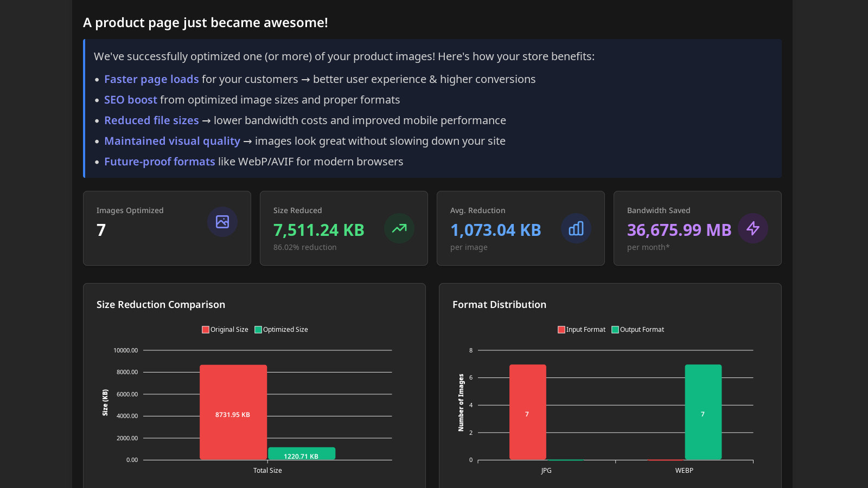868x488 pixels.
Task: Click the blue bar chart icon
Action: tap(576, 228)
